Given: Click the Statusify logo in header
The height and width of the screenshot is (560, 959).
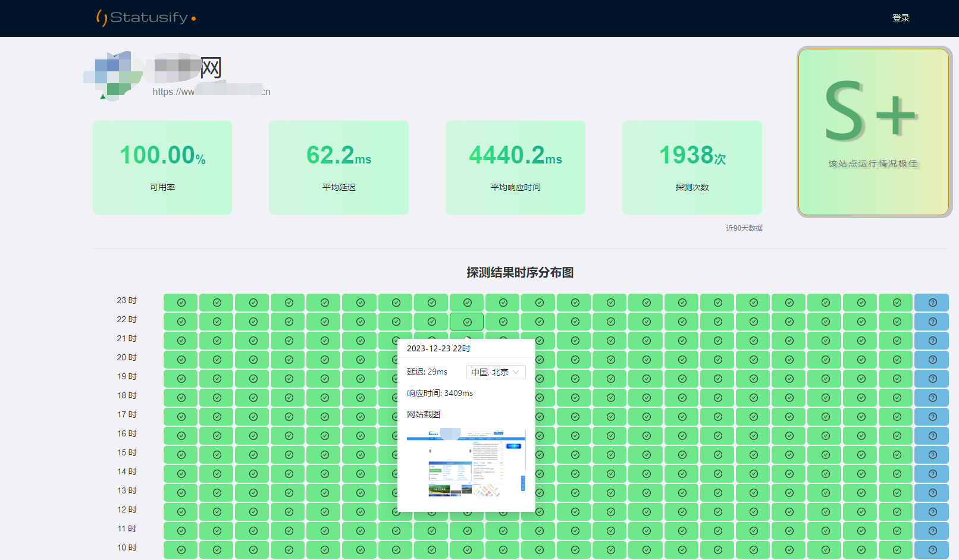Looking at the screenshot, I should (x=146, y=18).
